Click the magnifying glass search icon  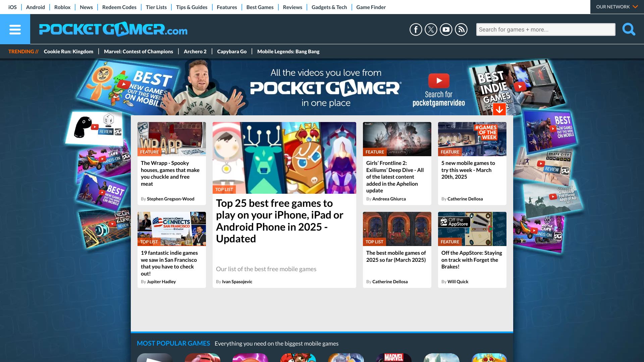pyautogui.click(x=629, y=29)
